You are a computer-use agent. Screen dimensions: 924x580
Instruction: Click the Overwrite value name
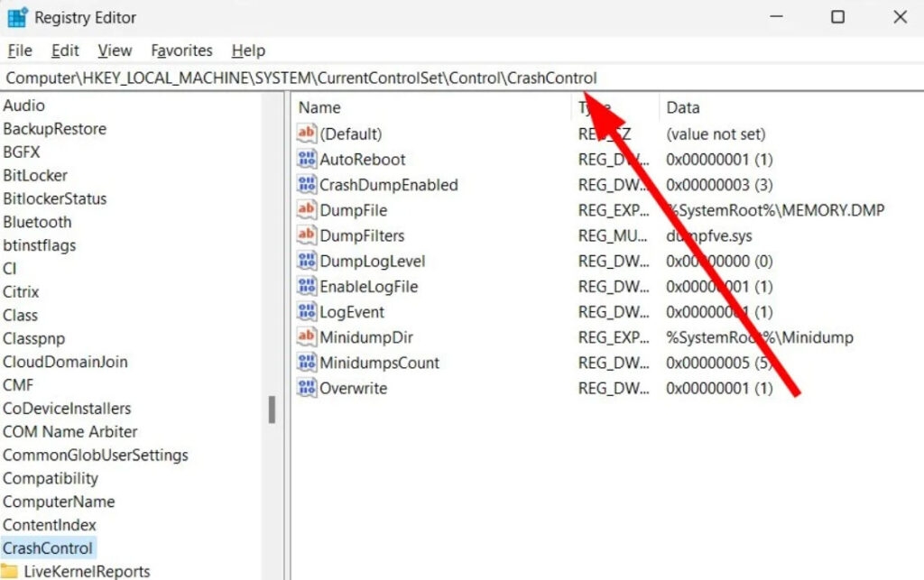353,388
